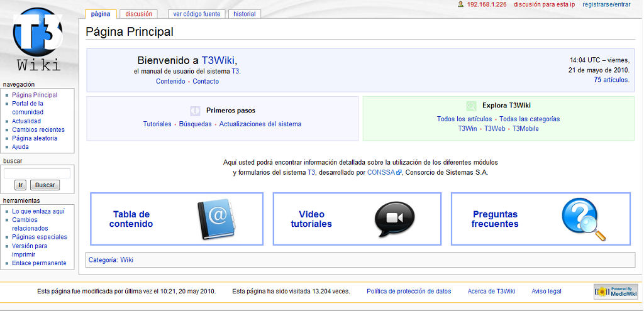Open the Wiki category link
Image resolution: width=644 pixels, height=311 pixels.
[x=126, y=259]
